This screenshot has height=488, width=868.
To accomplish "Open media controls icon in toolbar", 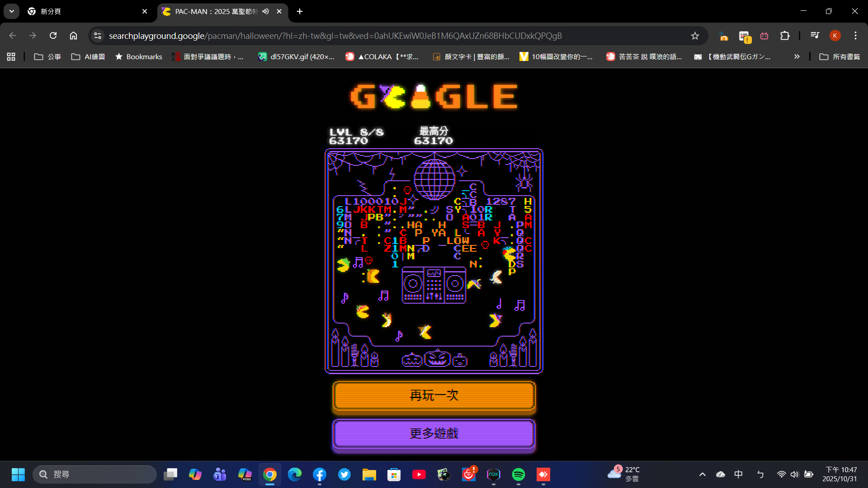I will click(815, 36).
